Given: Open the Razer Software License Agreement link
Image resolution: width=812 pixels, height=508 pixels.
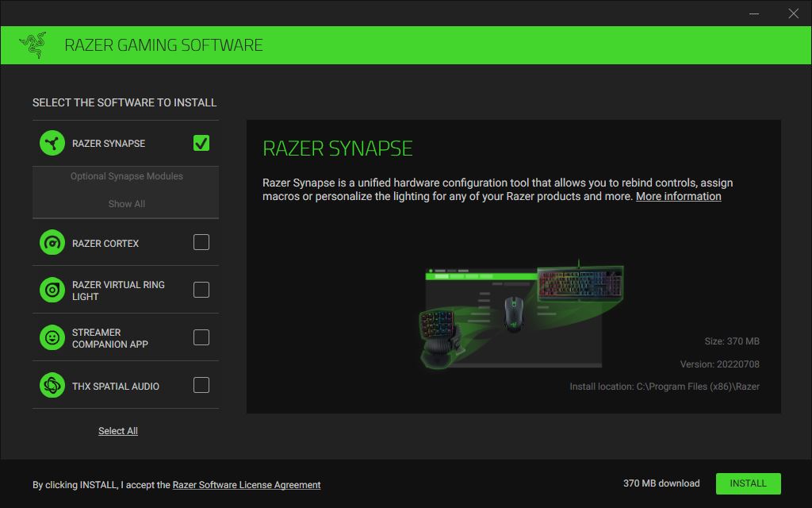Looking at the screenshot, I should (x=247, y=485).
